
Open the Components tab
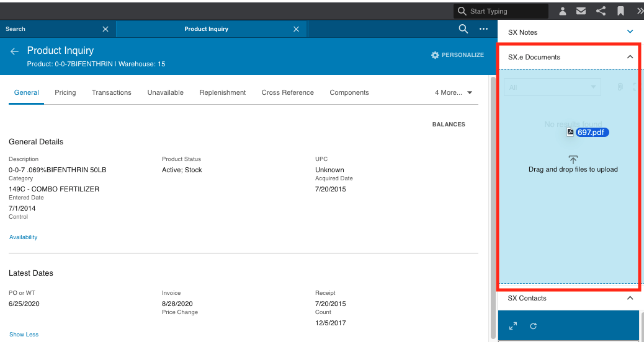349,93
